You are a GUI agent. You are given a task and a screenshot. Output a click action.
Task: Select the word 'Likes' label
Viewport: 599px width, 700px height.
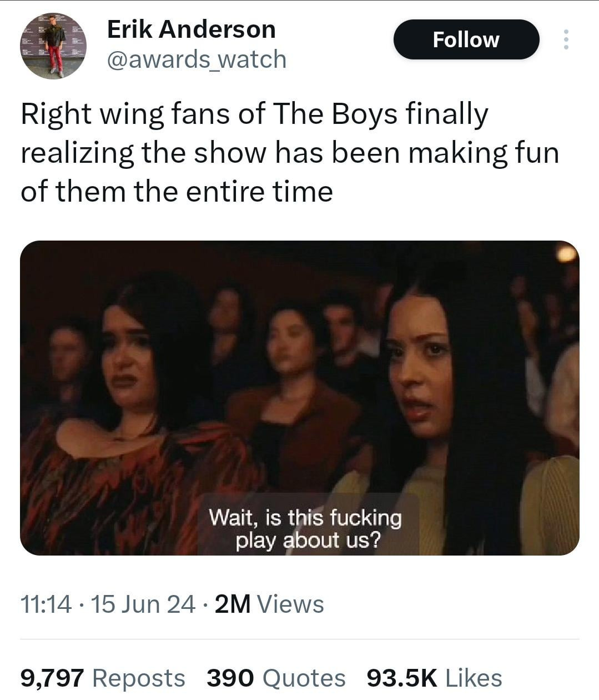474,678
